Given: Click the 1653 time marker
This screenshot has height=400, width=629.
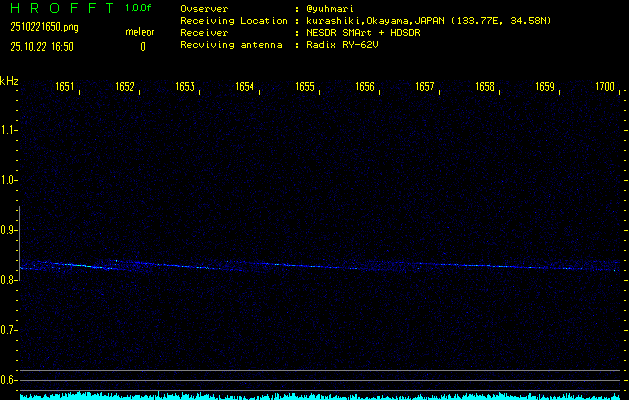Looking at the screenshot, I should pos(185,88).
